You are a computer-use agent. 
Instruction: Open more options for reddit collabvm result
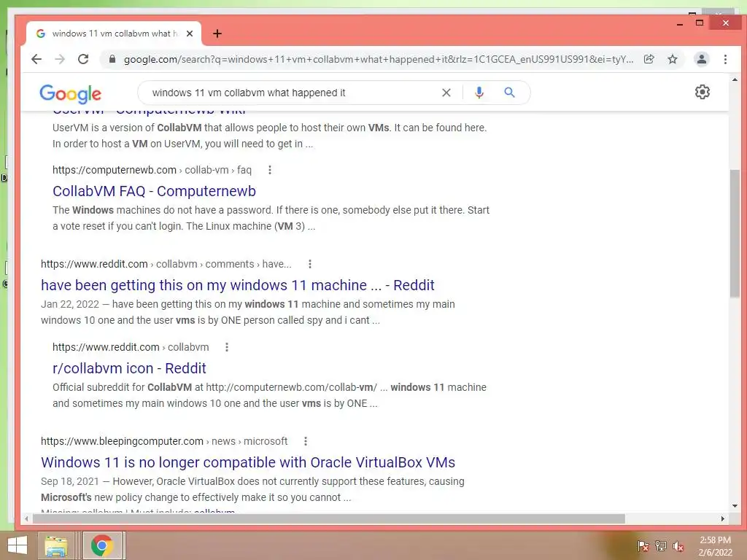click(227, 347)
